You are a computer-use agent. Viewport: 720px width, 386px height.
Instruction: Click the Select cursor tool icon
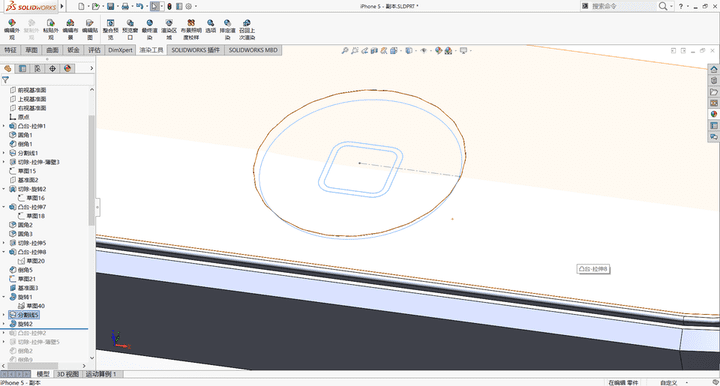pos(155,6)
